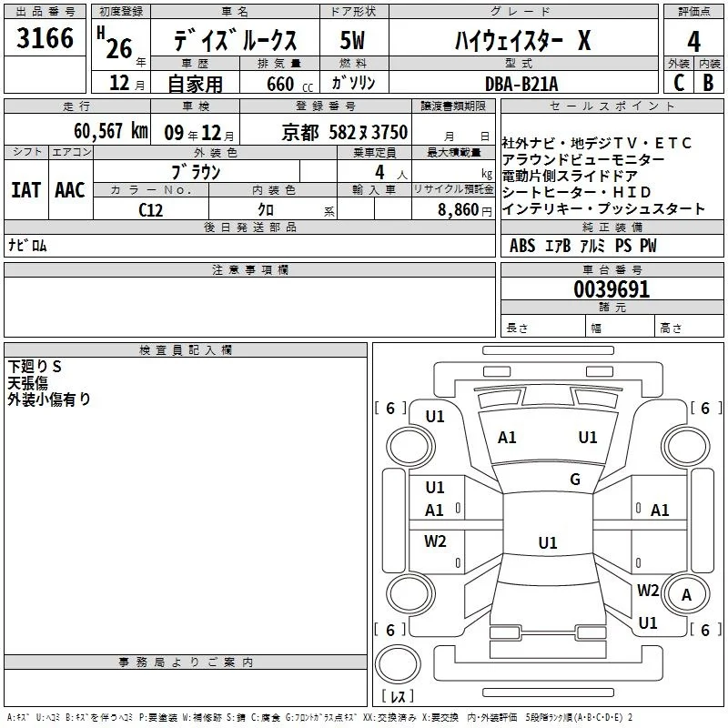Click the 幅 dimension field
The image size is (728, 728).
point(621,326)
